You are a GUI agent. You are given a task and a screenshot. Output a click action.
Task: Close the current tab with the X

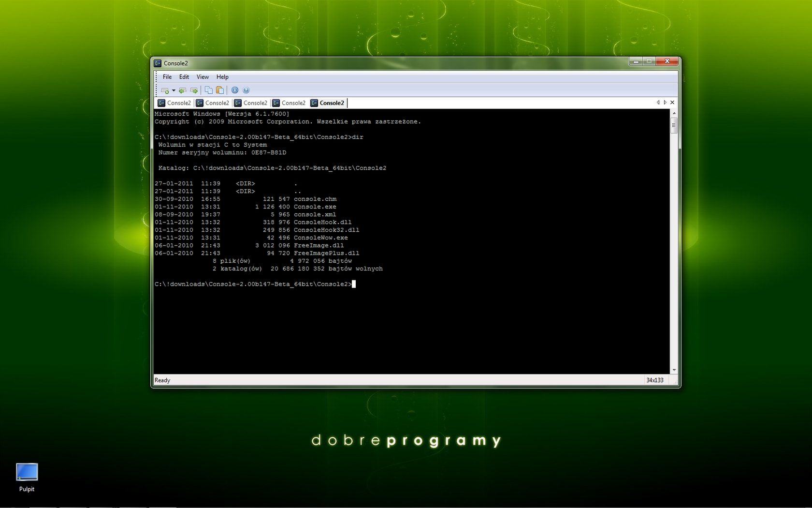(672, 103)
